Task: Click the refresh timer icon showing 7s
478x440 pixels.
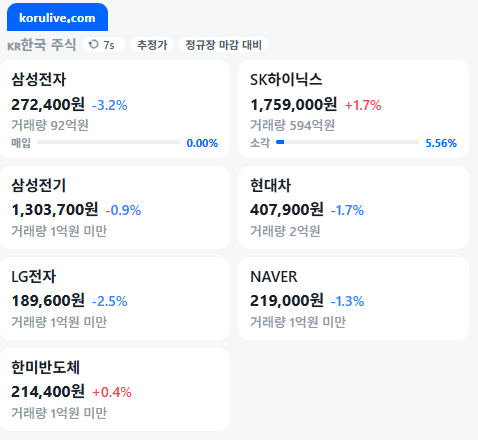Action: (94, 44)
